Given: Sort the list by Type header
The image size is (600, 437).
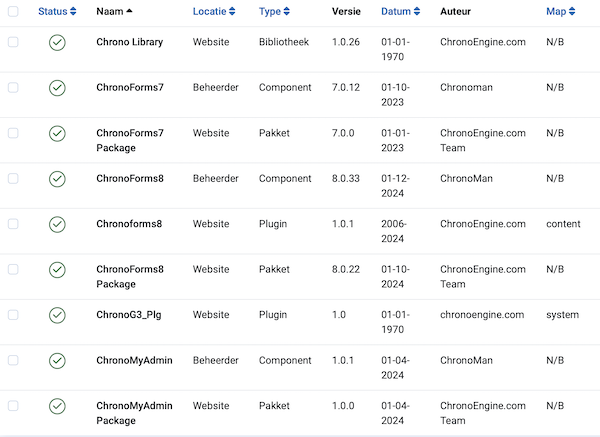Looking at the screenshot, I should click(274, 11).
